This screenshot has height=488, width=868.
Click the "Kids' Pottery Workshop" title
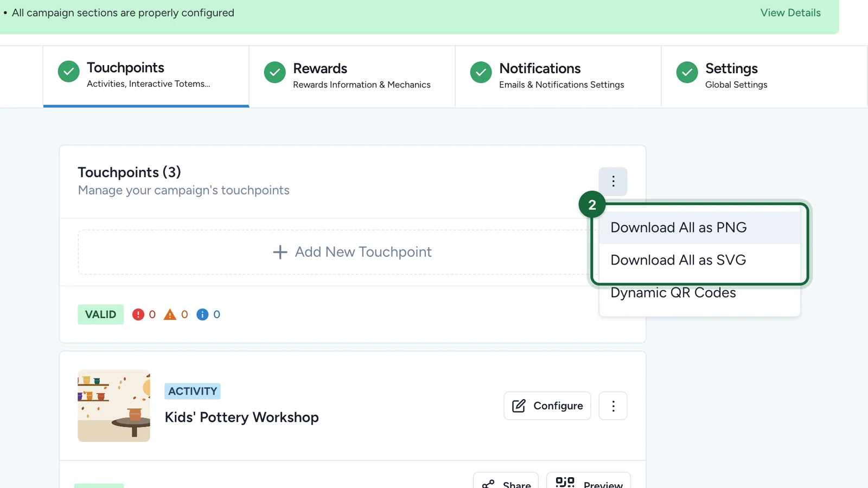pos(242,417)
